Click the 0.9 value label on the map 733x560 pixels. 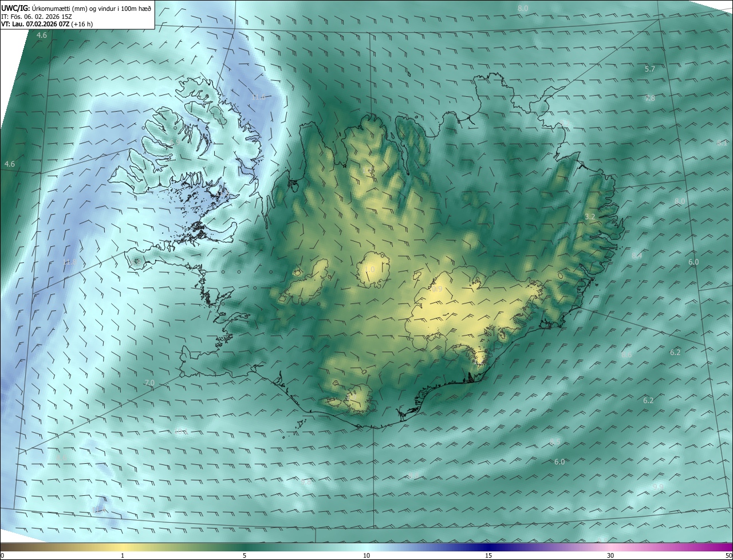[437, 289]
